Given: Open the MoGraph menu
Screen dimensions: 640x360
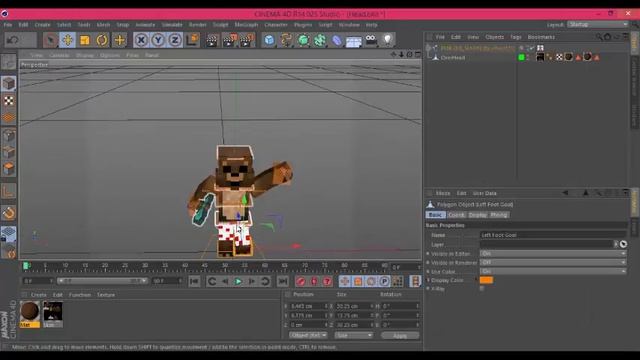Looking at the screenshot, I should tap(246, 25).
